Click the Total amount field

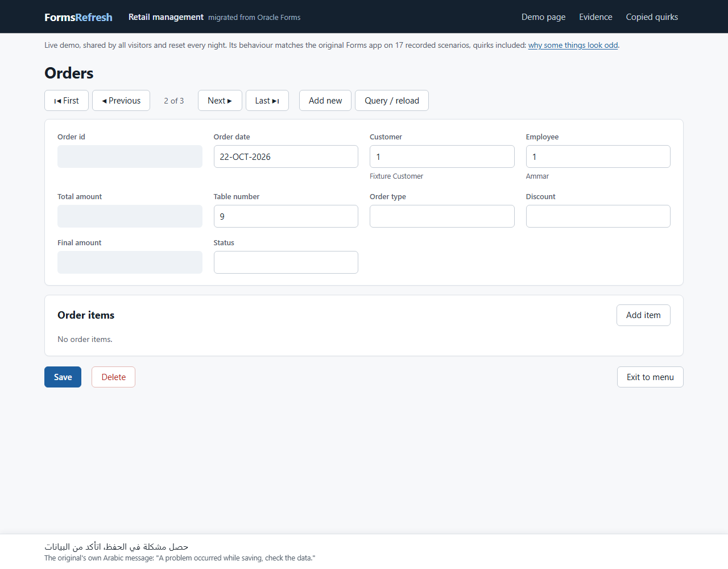pyautogui.click(x=130, y=216)
